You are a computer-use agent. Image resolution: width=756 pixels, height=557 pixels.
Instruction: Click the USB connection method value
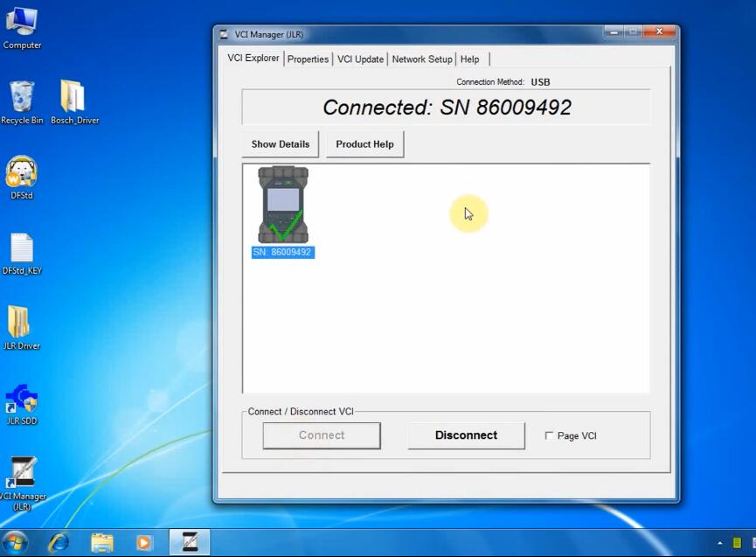(x=540, y=82)
